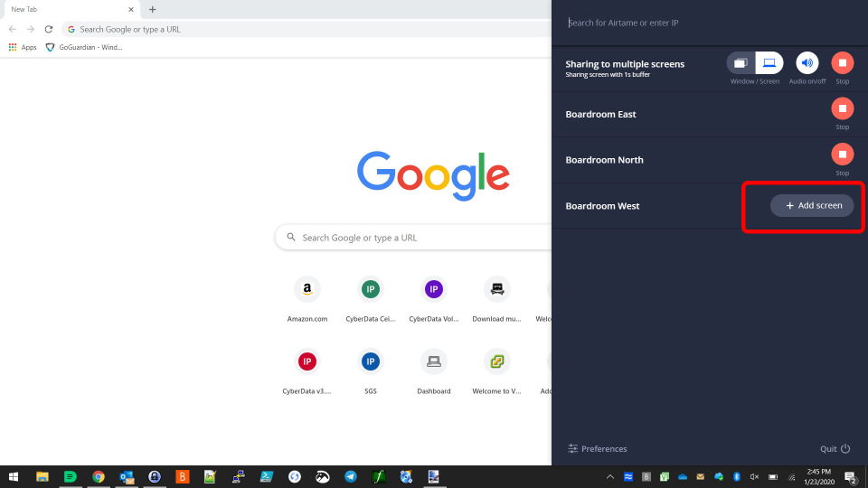
Task: Open the Bluetooth tray icon
Action: (737, 477)
